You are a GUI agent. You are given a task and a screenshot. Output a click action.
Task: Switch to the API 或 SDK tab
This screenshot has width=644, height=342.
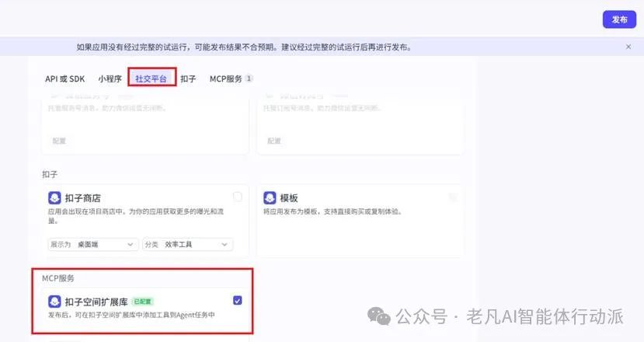[x=65, y=79]
